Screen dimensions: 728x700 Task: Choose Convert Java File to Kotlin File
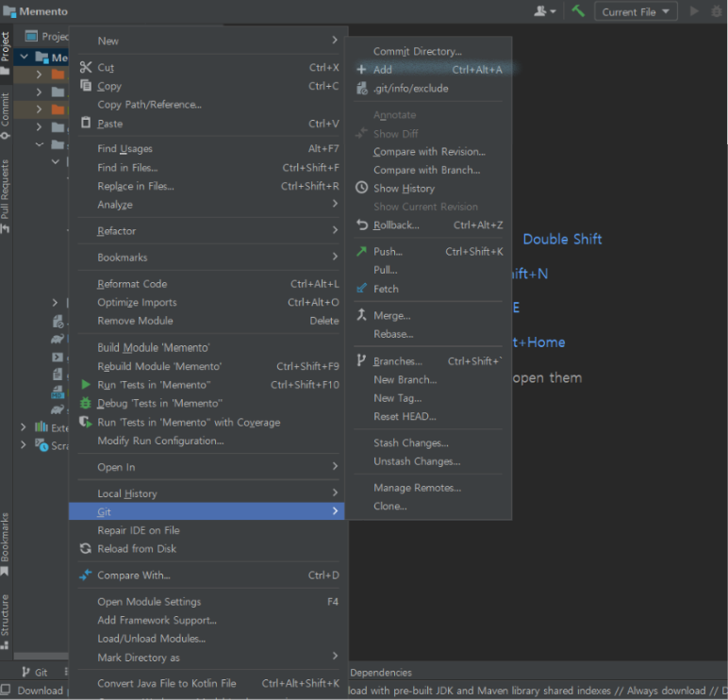point(207,683)
